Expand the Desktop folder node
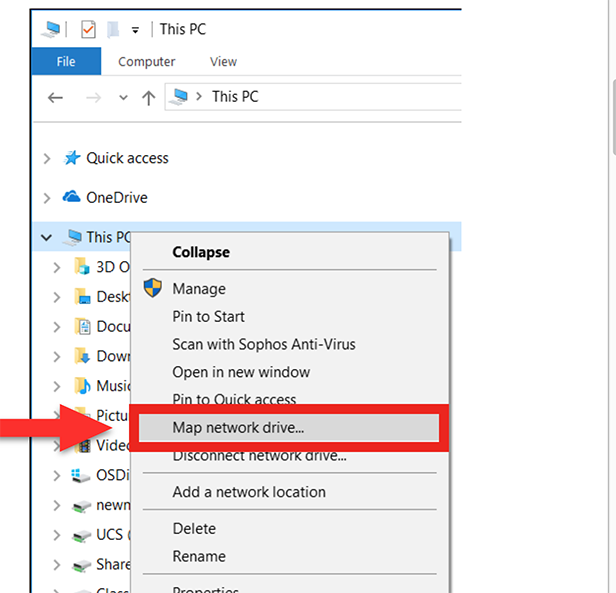The width and height of the screenshot is (616, 593). click(x=57, y=297)
